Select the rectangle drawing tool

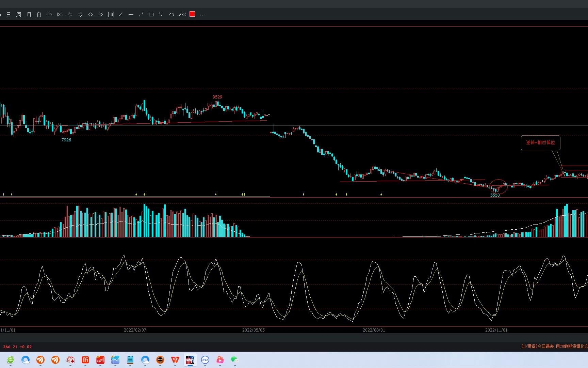click(x=151, y=14)
